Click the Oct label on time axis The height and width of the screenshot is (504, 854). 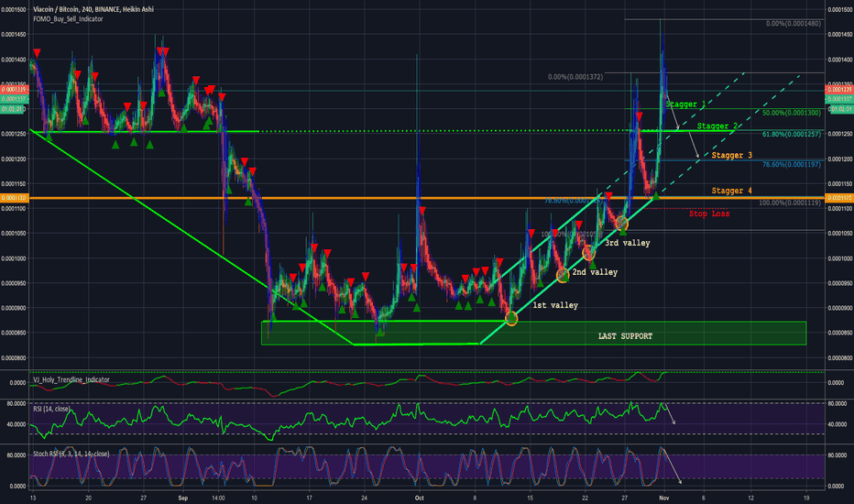coord(419,498)
